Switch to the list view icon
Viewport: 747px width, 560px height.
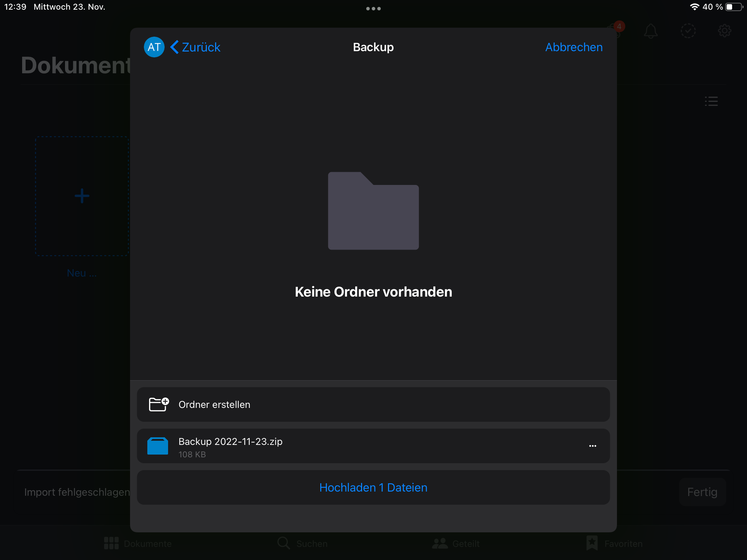(x=711, y=101)
